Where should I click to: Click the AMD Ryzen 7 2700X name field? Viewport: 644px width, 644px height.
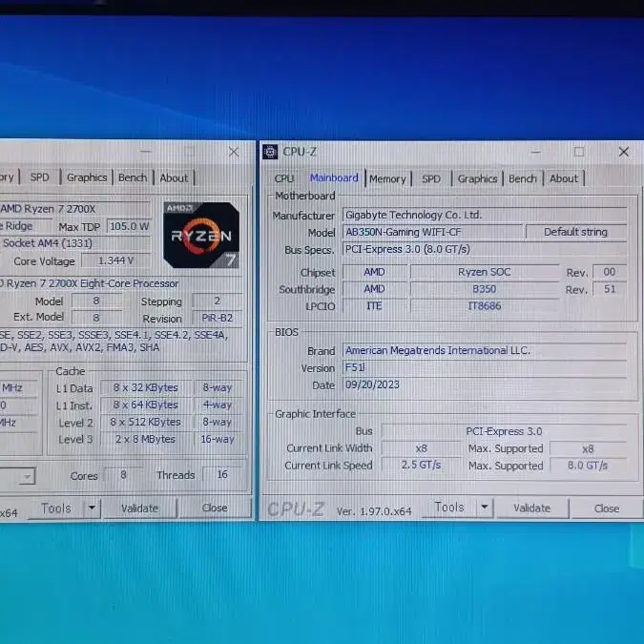coord(75,209)
